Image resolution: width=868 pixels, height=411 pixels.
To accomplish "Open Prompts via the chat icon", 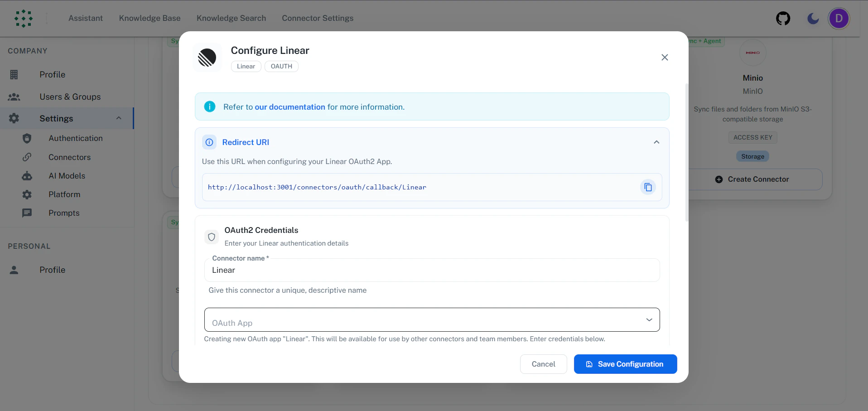I will point(27,213).
